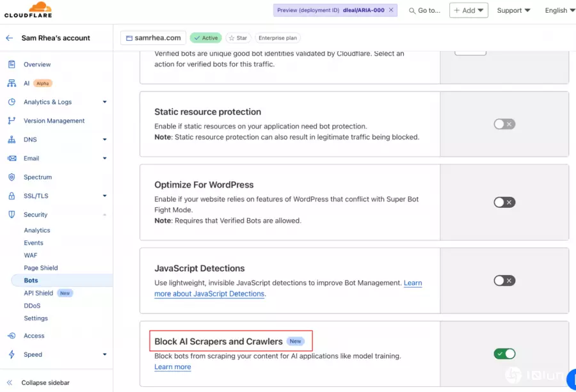Open the Access page
The height and width of the screenshot is (392, 576).
[34, 336]
